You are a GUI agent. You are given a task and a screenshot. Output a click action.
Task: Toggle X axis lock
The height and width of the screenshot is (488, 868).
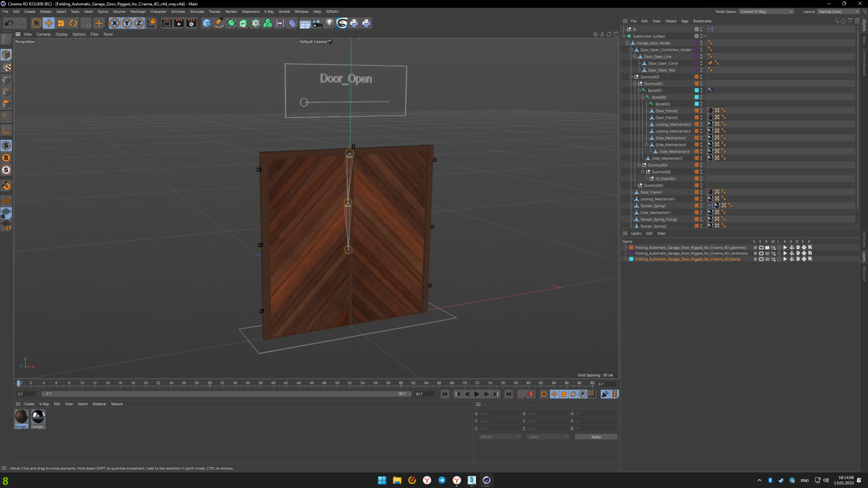tap(115, 23)
